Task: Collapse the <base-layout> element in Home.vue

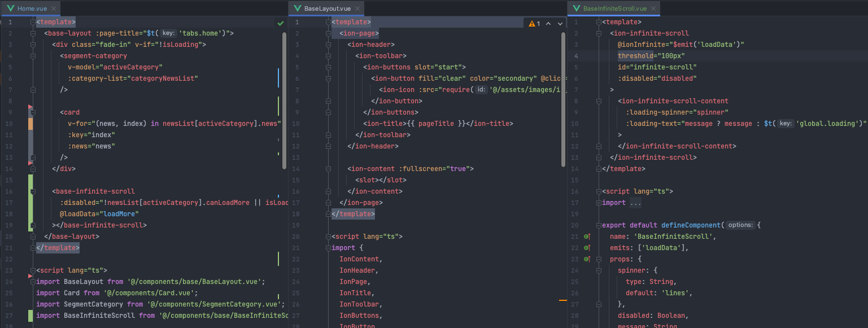Action: click(33, 33)
